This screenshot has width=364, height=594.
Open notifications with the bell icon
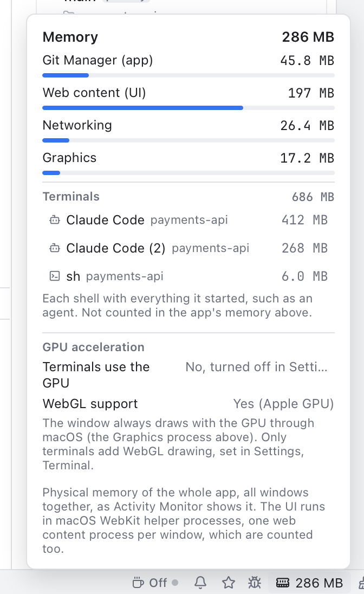tap(200, 582)
